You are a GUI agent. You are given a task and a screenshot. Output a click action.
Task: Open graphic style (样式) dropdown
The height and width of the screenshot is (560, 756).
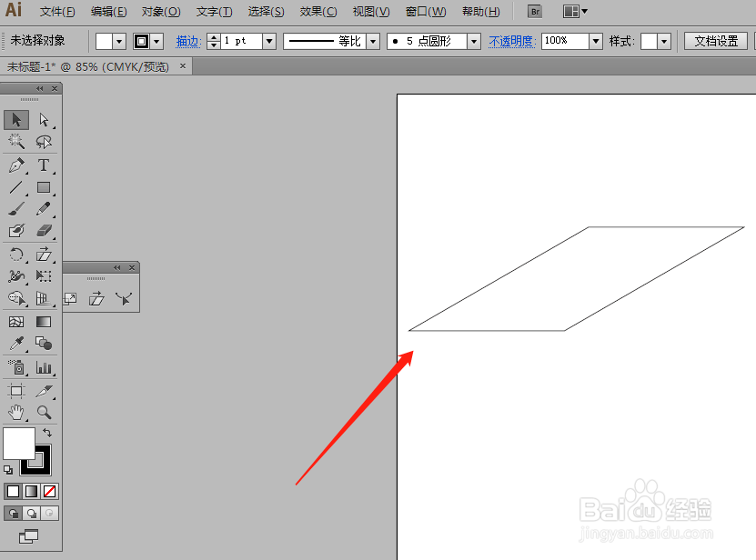tap(664, 42)
